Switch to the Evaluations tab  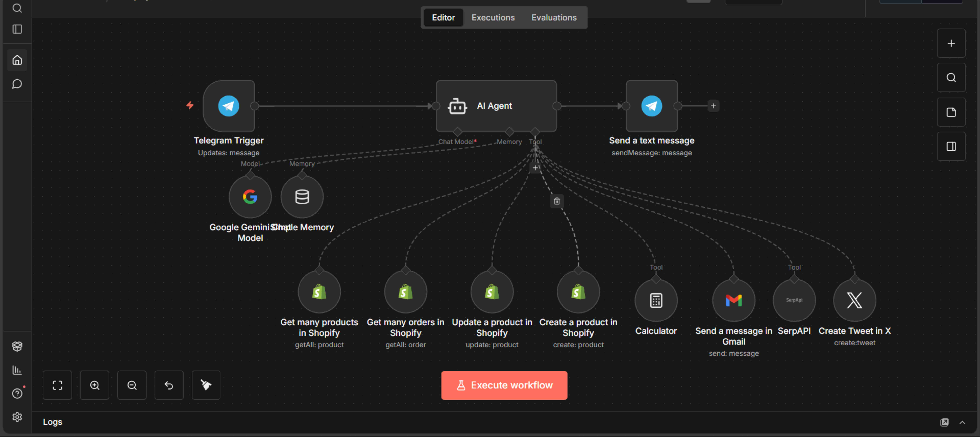[x=554, y=18]
